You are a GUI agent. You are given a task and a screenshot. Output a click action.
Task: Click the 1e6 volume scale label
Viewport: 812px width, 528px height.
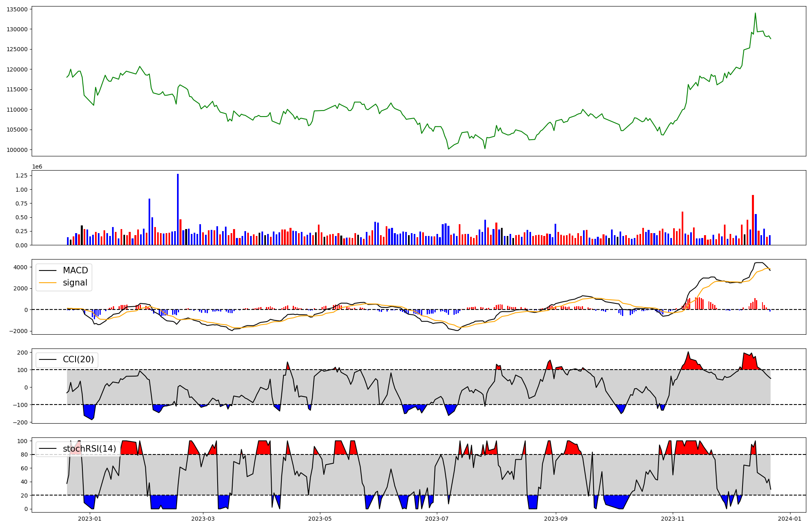point(37,167)
